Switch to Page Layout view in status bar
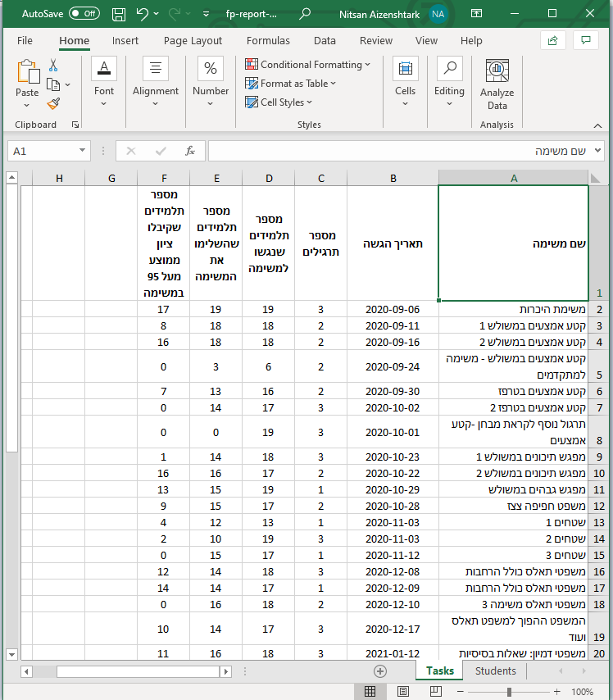613x700 pixels. click(x=402, y=692)
